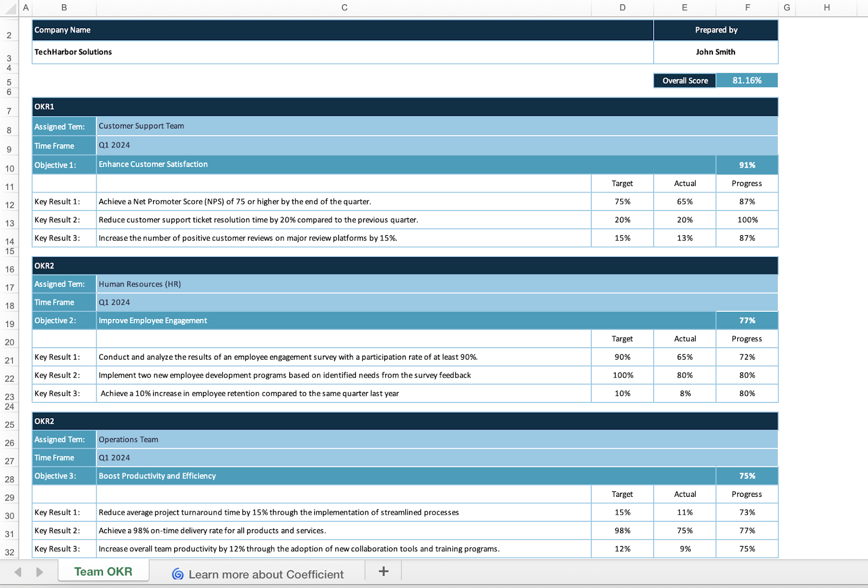868x588 pixels.
Task: Add a new sheet with the plus button
Action: click(x=384, y=571)
